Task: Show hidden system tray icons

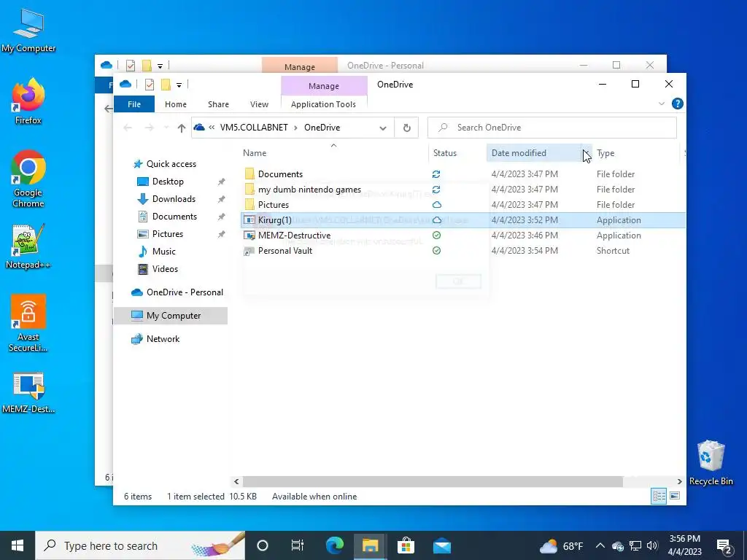Action: pos(600,545)
